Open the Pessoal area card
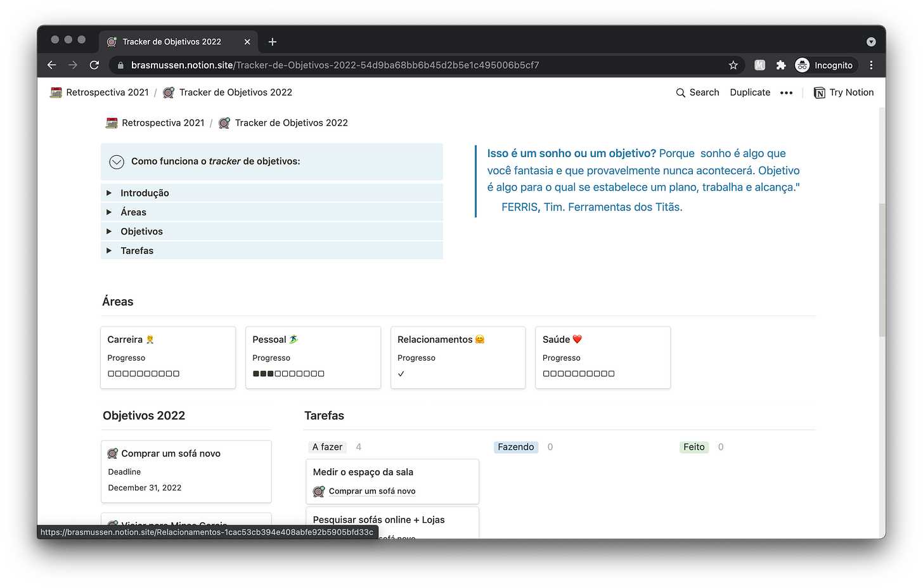 [313, 357]
